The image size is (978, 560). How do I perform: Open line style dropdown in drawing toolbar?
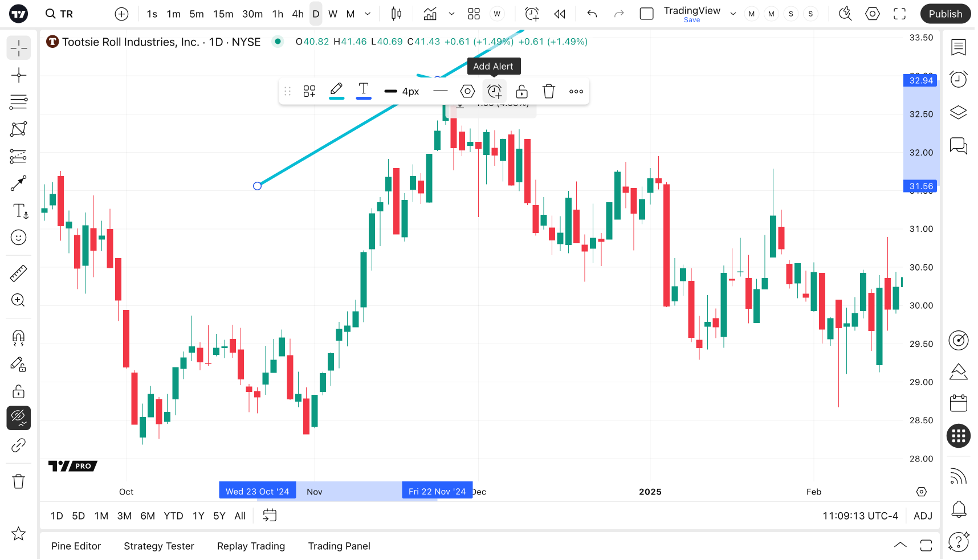(x=441, y=91)
